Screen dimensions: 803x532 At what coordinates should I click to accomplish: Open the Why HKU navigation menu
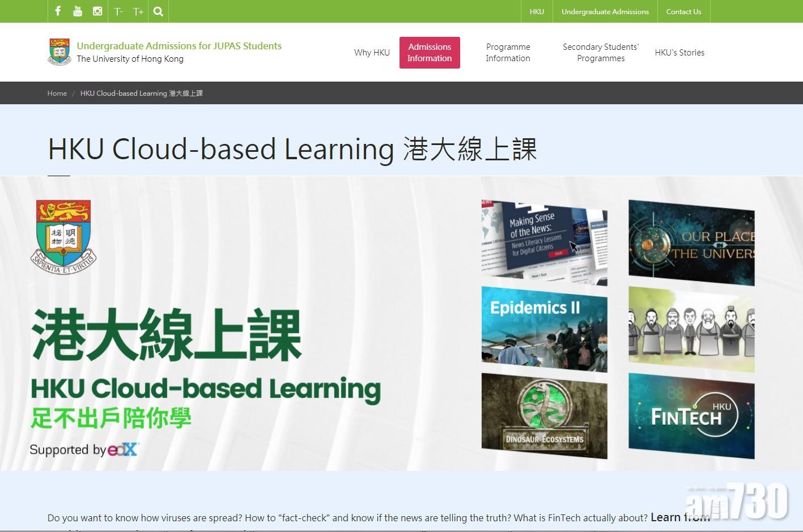click(372, 52)
